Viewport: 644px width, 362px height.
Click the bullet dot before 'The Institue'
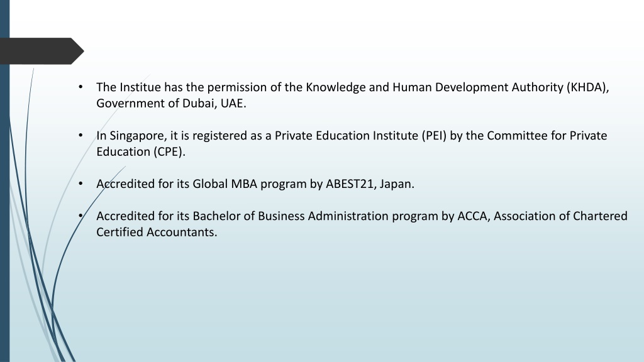(80, 87)
